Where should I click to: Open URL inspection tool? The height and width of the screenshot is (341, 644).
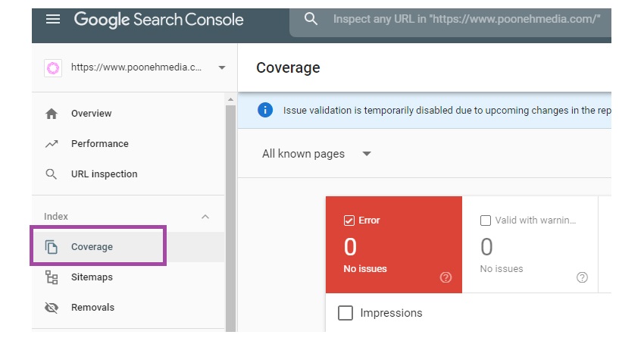click(105, 174)
